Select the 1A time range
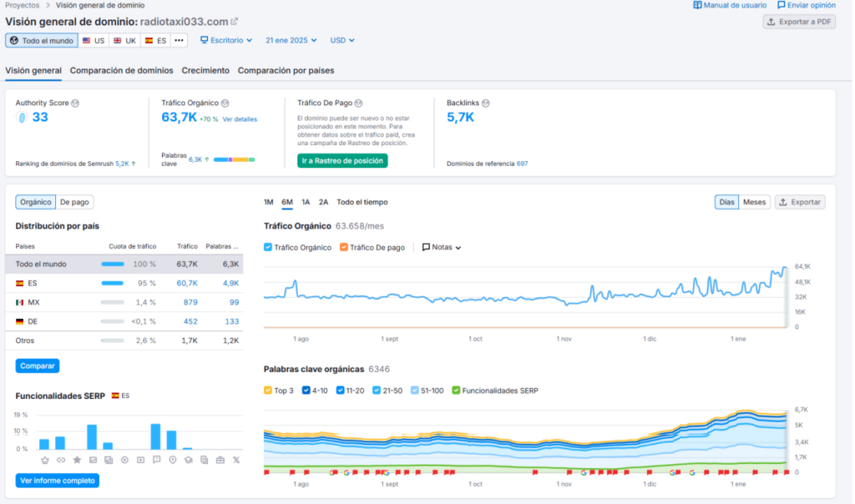 coord(306,202)
